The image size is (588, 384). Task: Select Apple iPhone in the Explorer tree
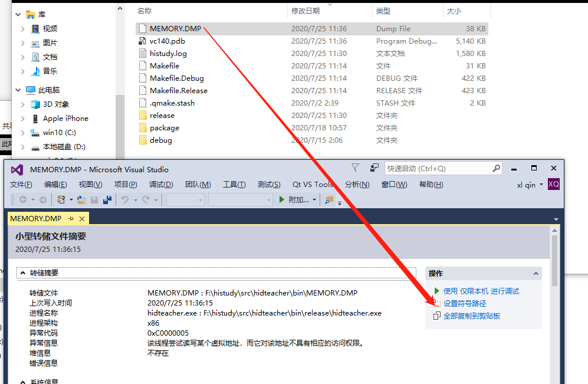point(65,119)
